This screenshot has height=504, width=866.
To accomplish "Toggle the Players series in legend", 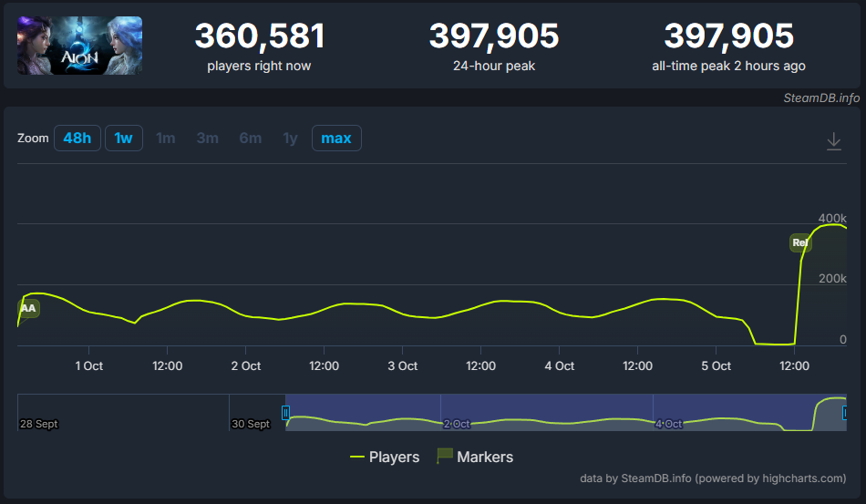I will [x=385, y=458].
